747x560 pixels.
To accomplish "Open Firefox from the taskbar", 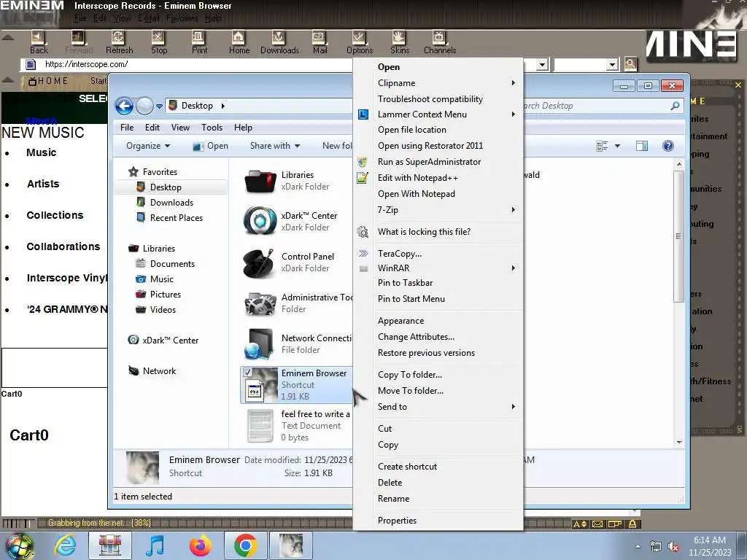I will [200, 545].
